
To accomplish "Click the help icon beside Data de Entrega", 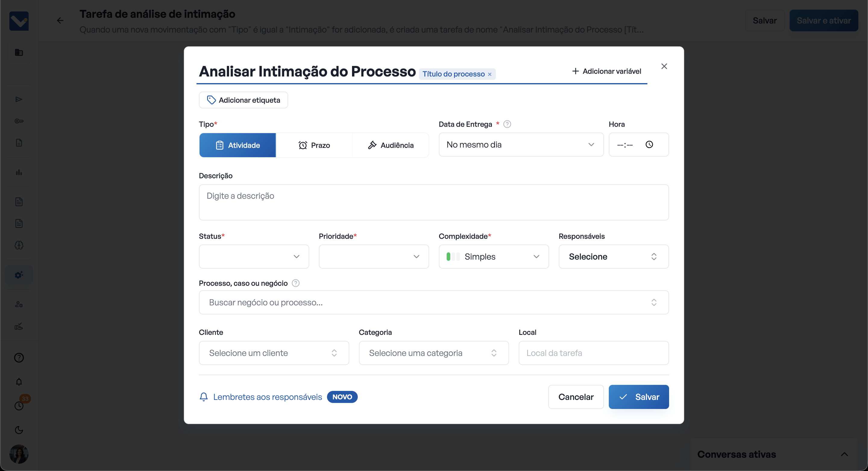I will pyautogui.click(x=507, y=124).
